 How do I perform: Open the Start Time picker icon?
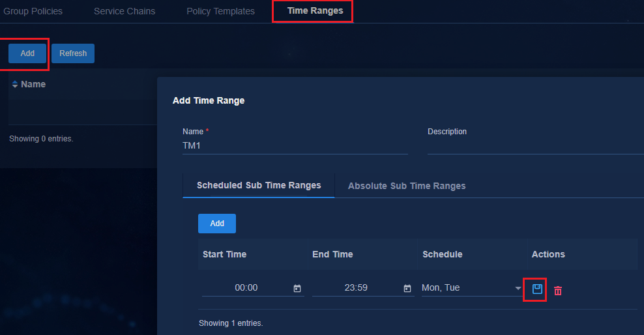pyautogui.click(x=297, y=289)
